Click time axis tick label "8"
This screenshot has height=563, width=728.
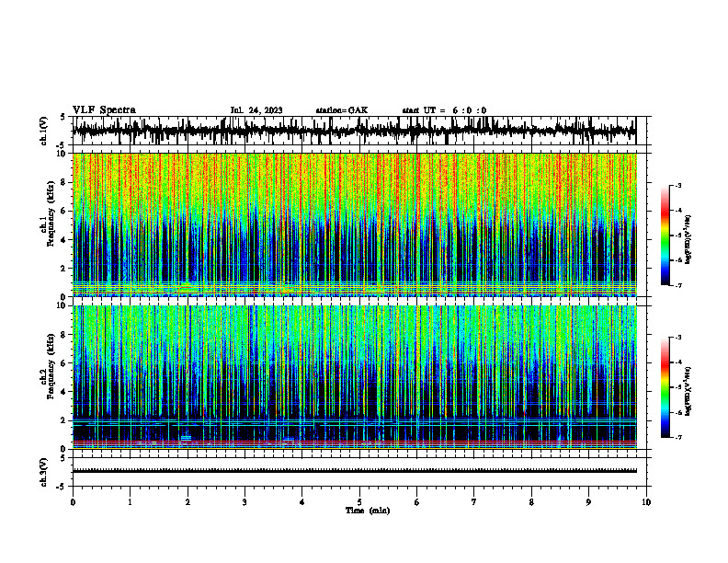[531, 502]
